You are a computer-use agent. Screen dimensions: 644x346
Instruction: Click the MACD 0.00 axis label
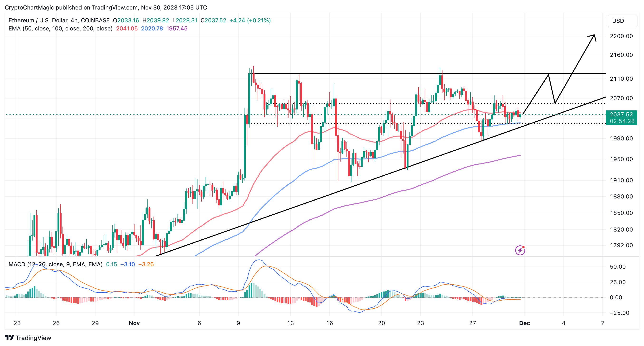pyautogui.click(x=616, y=297)
